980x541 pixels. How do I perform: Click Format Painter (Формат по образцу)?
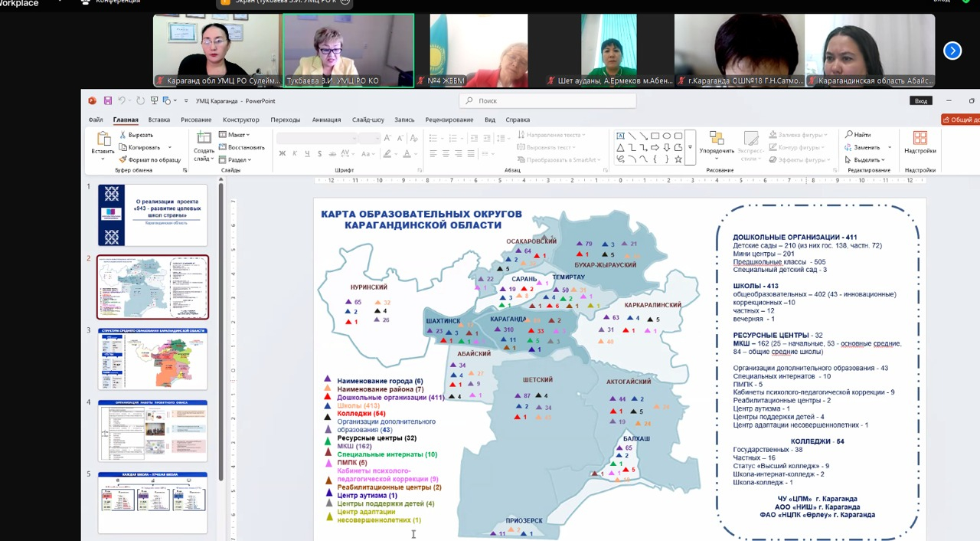coord(150,159)
